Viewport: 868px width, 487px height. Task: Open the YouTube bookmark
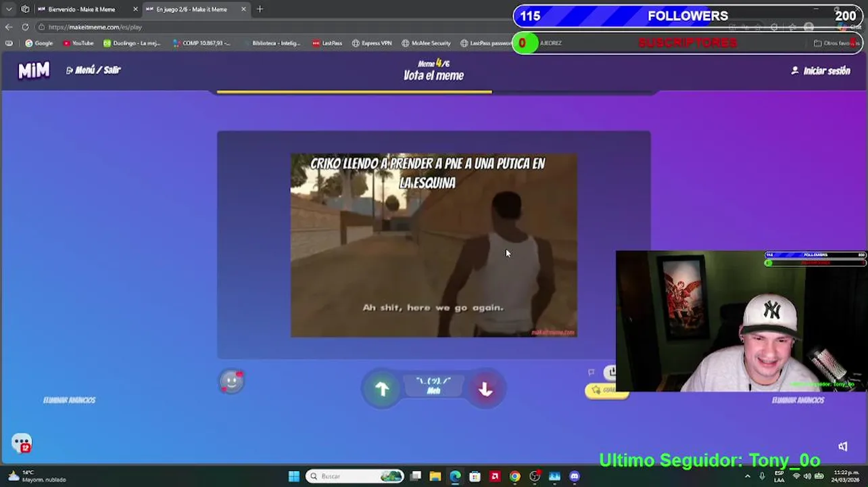[x=78, y=43]
